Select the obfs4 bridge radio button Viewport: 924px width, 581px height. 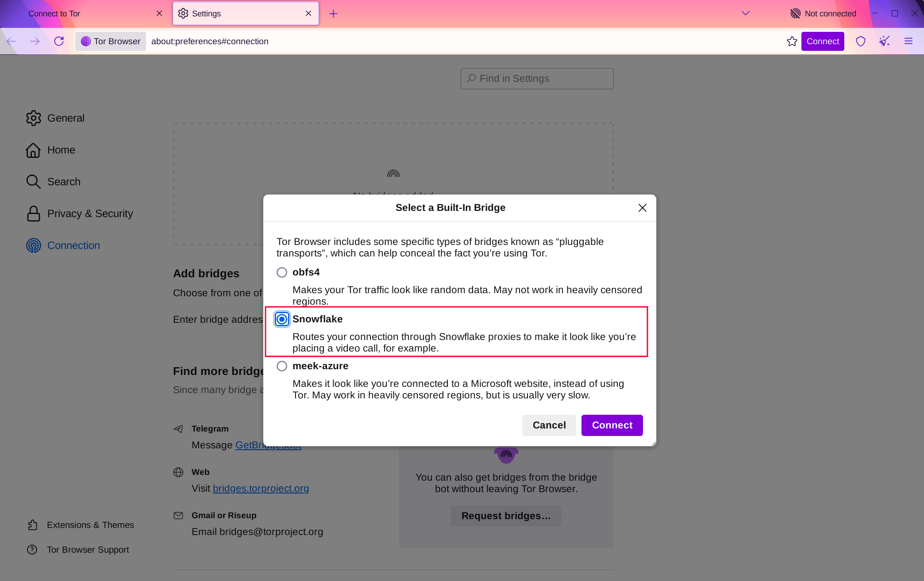point(282,272)
